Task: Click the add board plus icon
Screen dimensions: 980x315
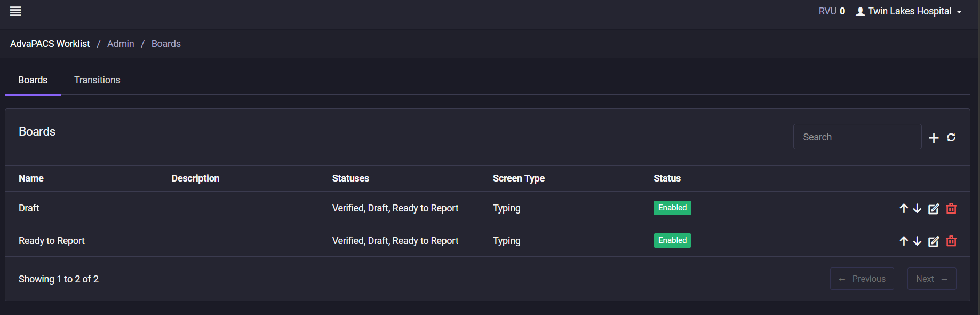Action: coord(934,138)
